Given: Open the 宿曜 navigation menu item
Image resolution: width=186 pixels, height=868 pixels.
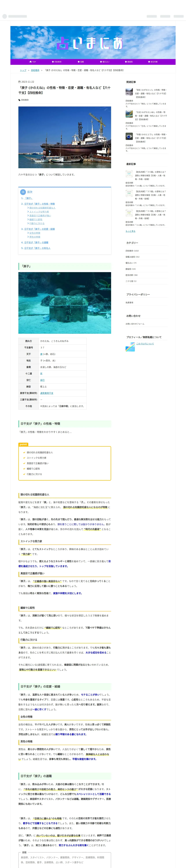Looking at the screenshot, I should (80, 62).
